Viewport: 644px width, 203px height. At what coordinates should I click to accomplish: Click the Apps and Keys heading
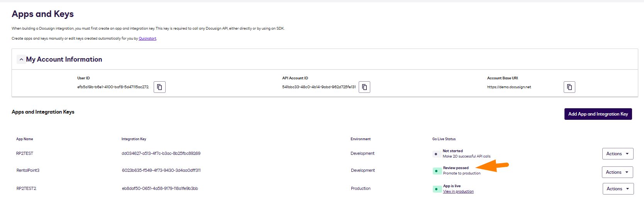(x=43, y=14)
